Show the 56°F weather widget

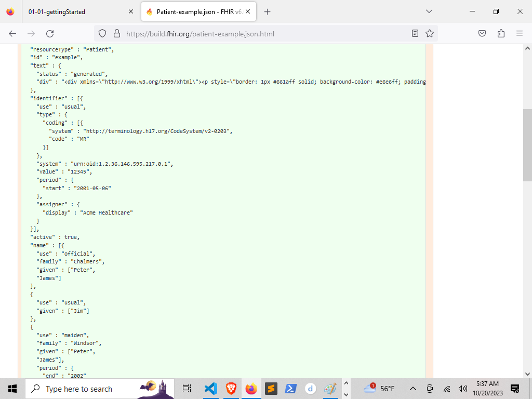pyautogui.click(x=379, y=389)
